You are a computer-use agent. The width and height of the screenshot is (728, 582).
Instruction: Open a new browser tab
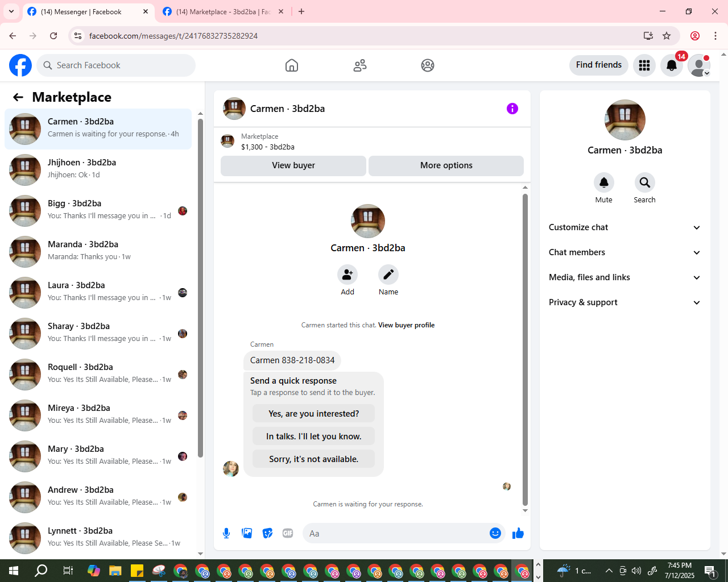pos(301,11)
